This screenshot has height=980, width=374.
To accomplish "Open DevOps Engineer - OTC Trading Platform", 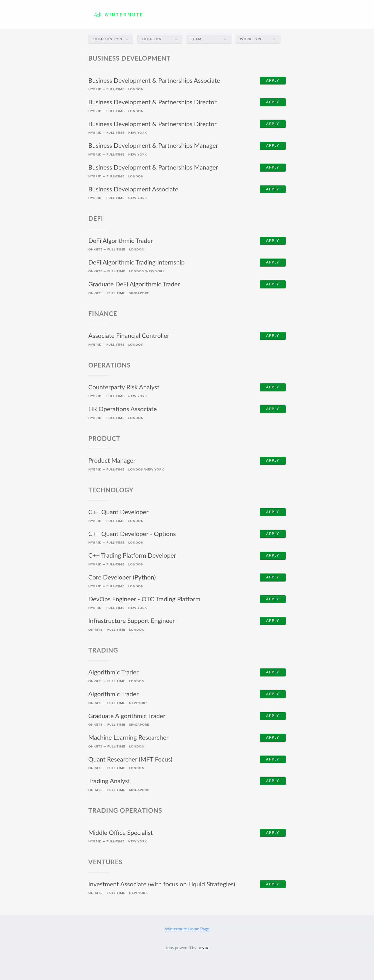I will 144,599.
